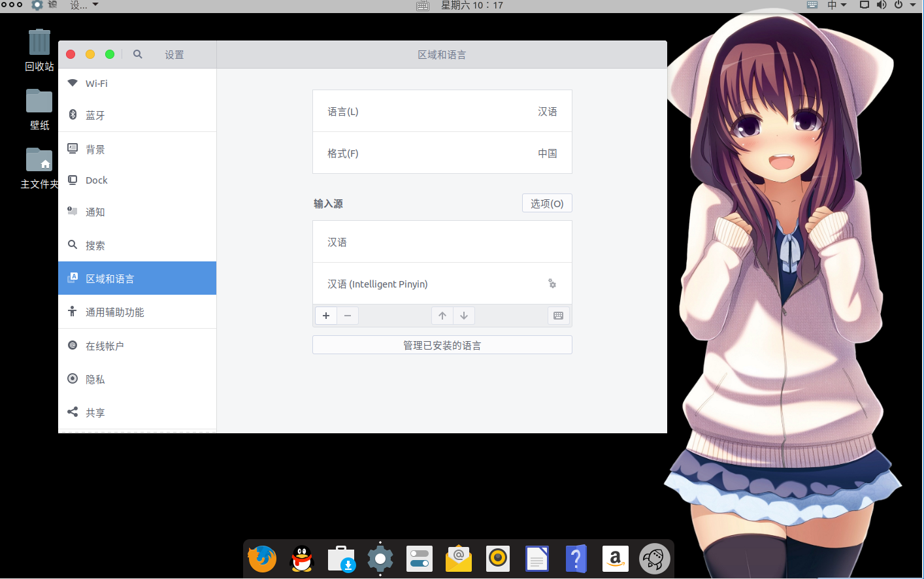This screenshot has width=924, height=579.
Task: Select the 汉语 input source row
Action: [x=442, y=242]
